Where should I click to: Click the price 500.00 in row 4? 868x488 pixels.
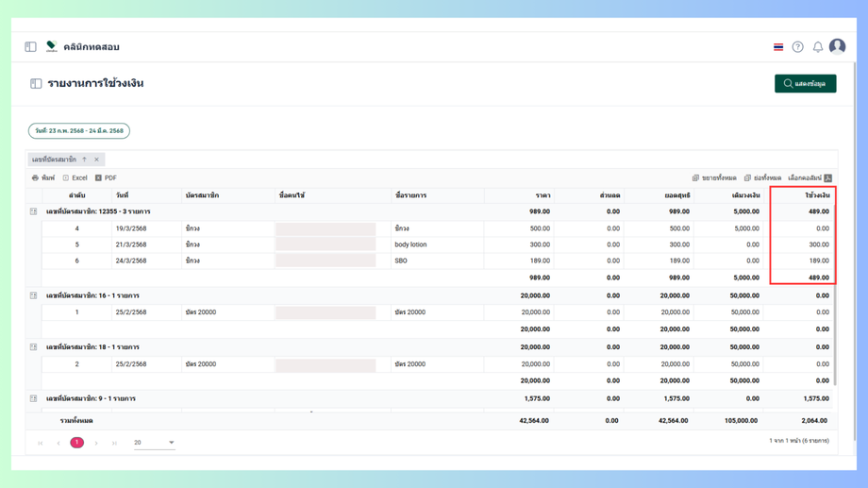(x=540, y=228)
